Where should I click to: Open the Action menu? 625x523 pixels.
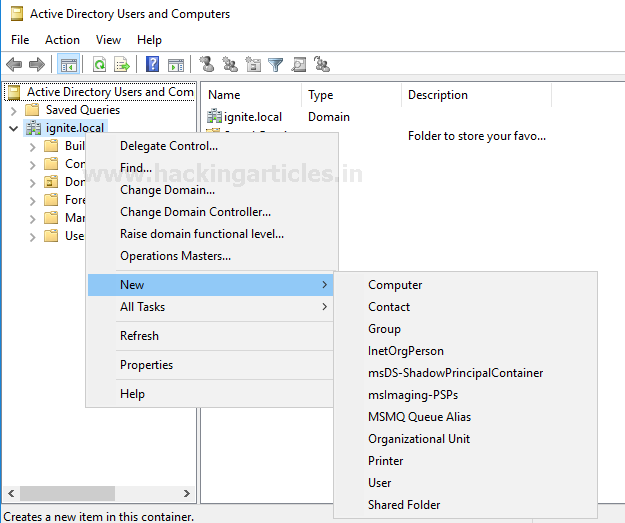click(62, 40)
